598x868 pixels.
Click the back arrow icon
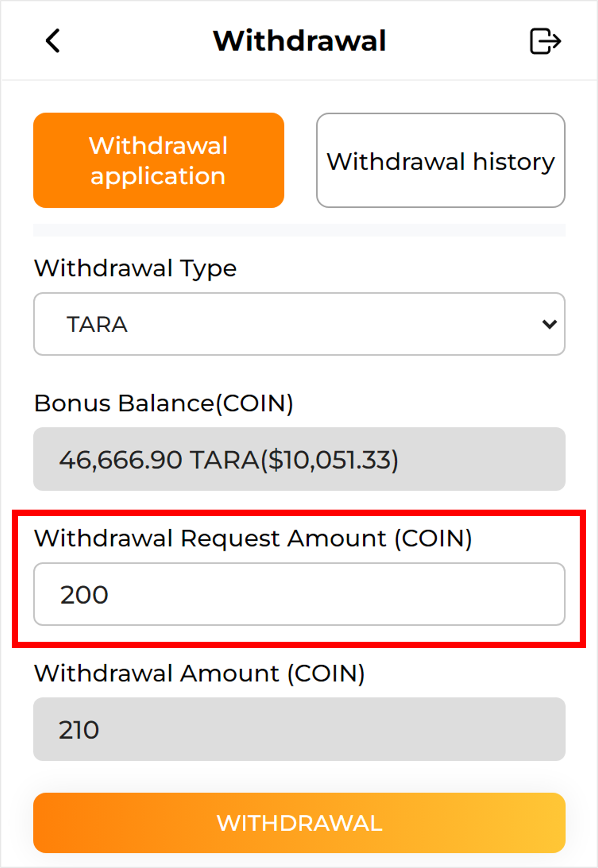[53, 41]
